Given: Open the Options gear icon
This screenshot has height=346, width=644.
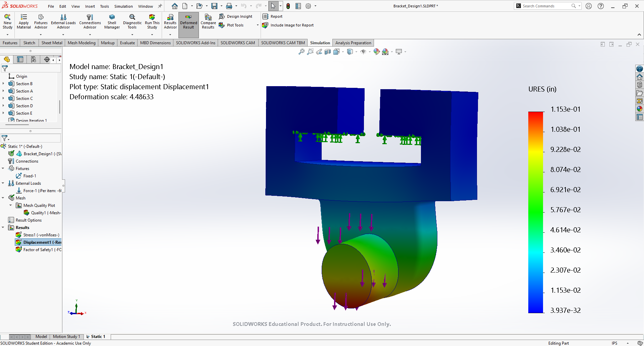Looking at the screenshot, I should pos(308,6).
